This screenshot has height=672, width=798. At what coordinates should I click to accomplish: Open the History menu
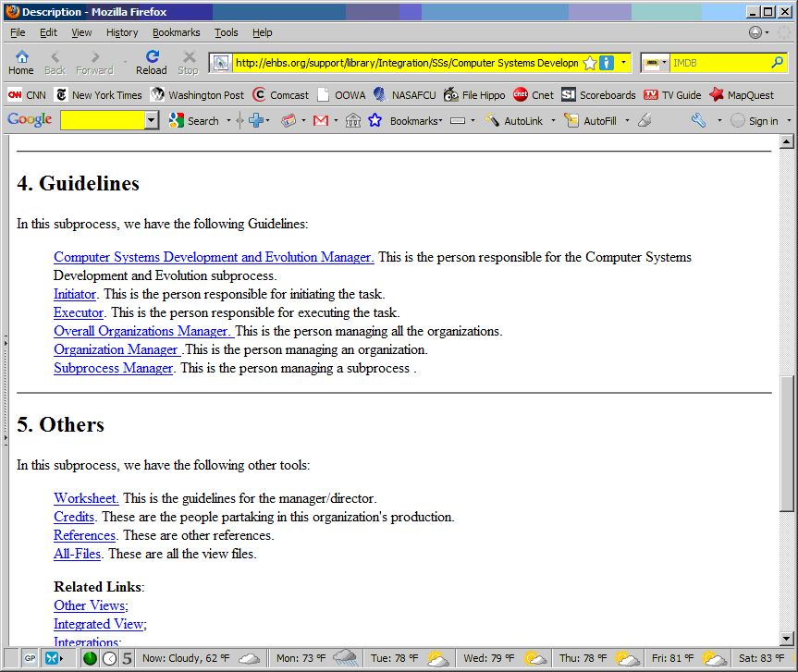tap(122, 32)
